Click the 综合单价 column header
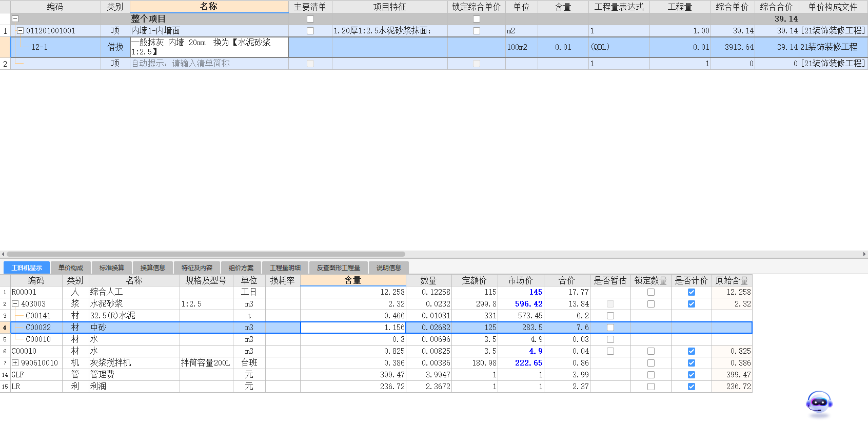Screen dimensions: 868x422 coord(733,7)
